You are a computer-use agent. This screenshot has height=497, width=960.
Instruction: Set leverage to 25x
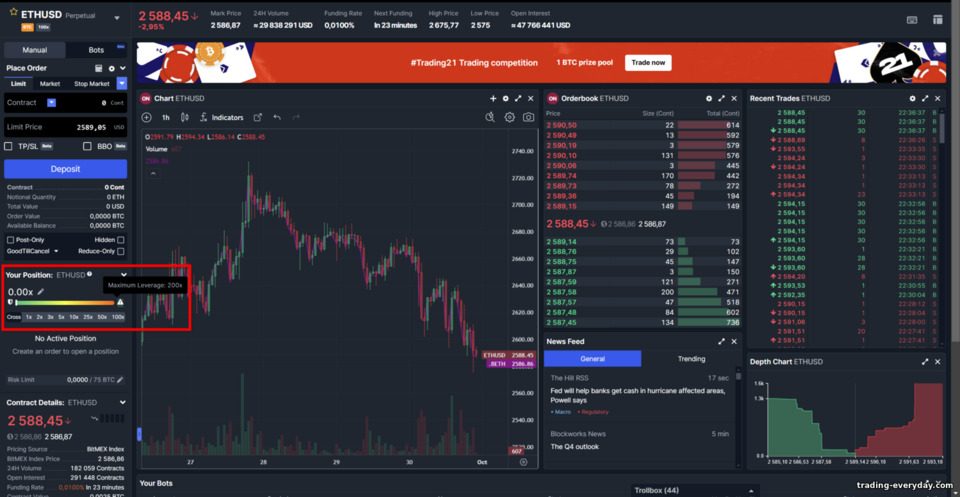pyautogui.click(x=88, y=317)
